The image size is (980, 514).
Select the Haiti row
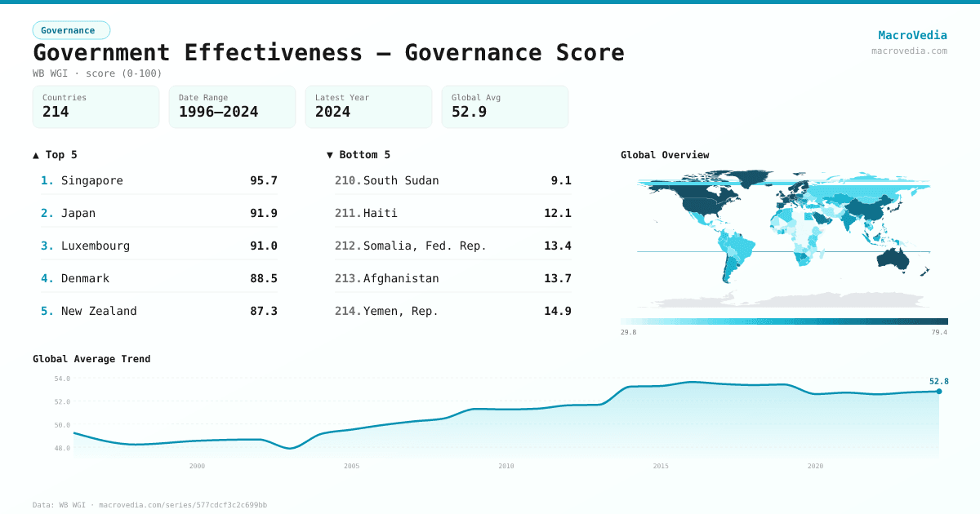tap(453, 213)
